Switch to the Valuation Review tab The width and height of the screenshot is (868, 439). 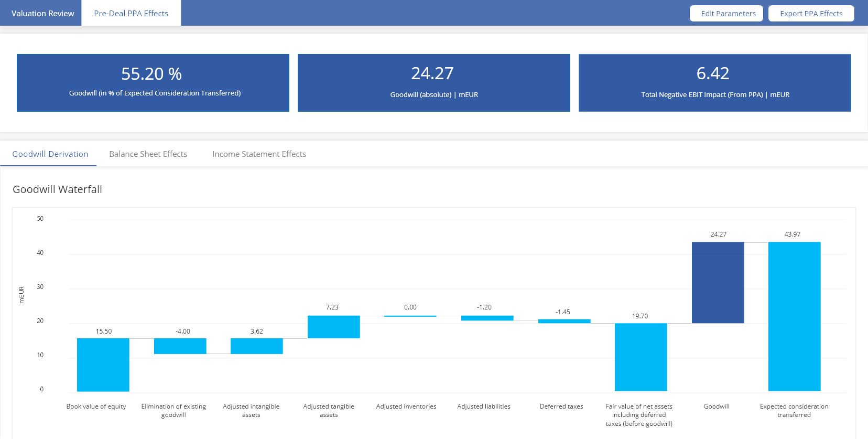42,13
